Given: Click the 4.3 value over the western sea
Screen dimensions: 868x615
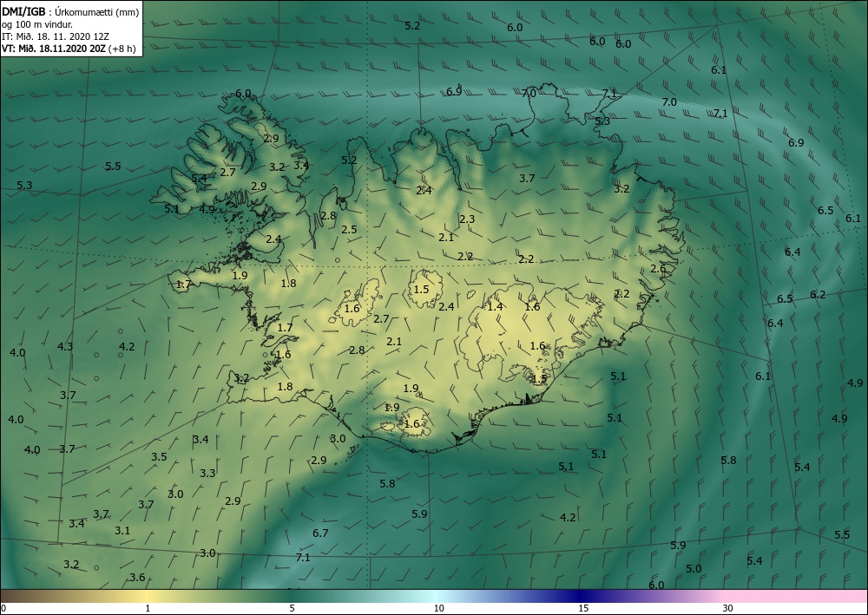Looking at the screenshot, I should pyautogui.click(x=65, y=347).
